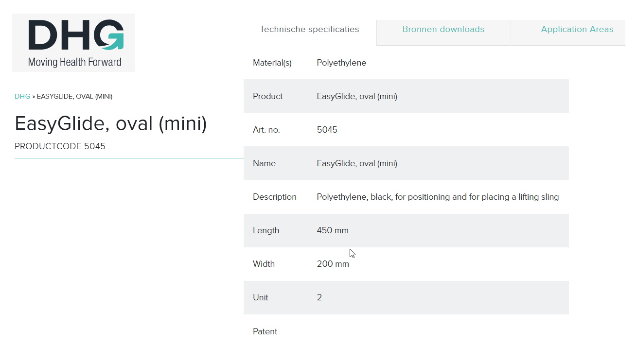This screenshot has width=637, height=364.
Task: Click the Name row label
Action: [264, 163]
